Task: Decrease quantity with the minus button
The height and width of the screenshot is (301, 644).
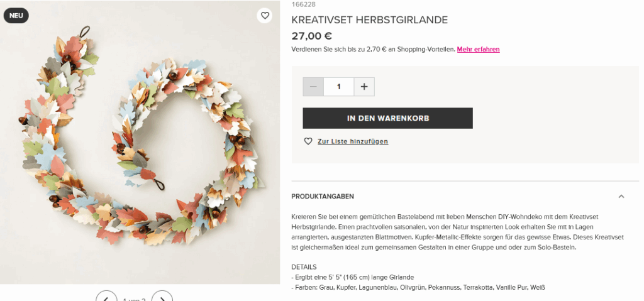Action: pyautogui.click(x=313, y=87)
